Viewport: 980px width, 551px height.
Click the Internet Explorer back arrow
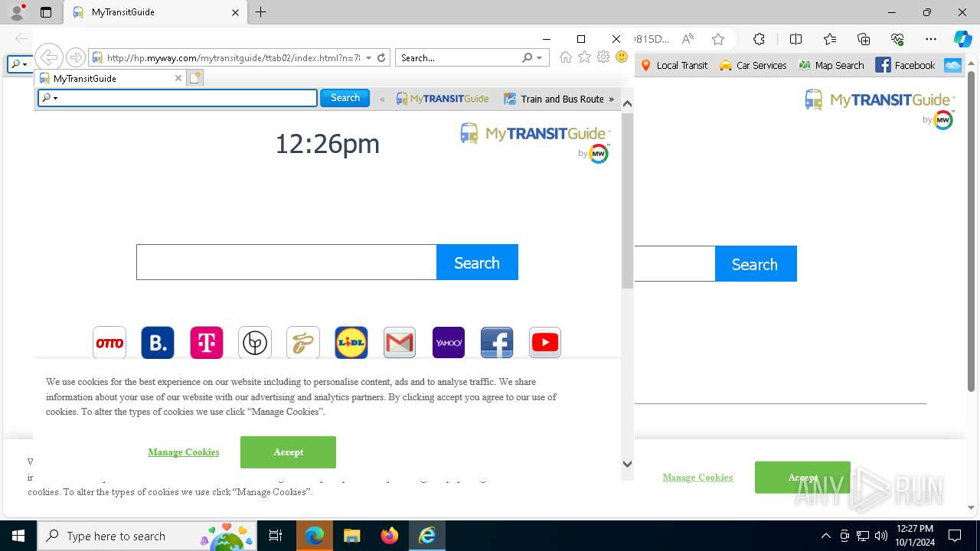[49, 57]
